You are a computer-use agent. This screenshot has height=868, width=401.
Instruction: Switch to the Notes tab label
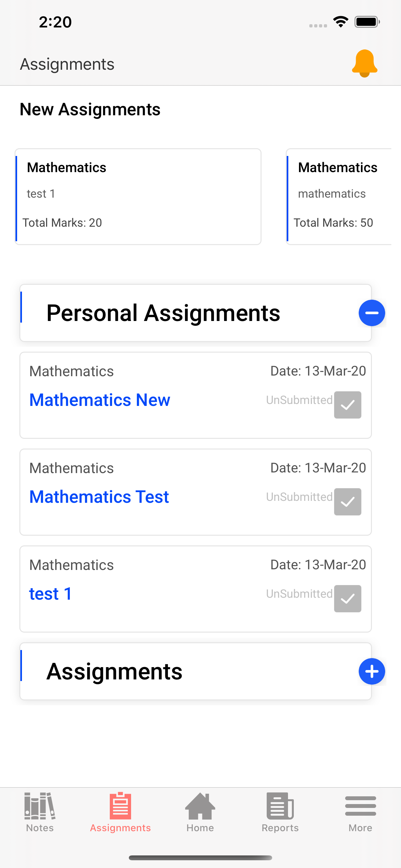[40, 828]
